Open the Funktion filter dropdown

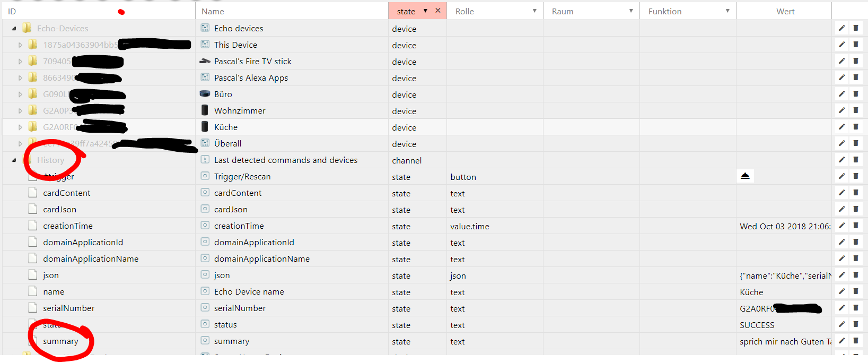coord(727,11)
